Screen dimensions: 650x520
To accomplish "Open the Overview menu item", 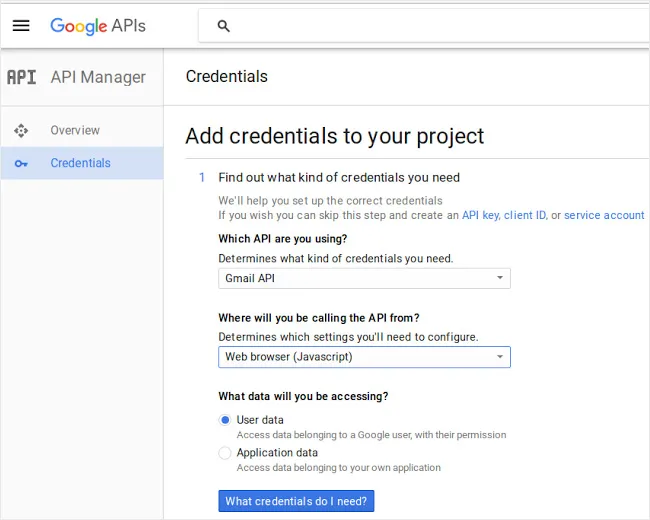I will pos(75,130).
